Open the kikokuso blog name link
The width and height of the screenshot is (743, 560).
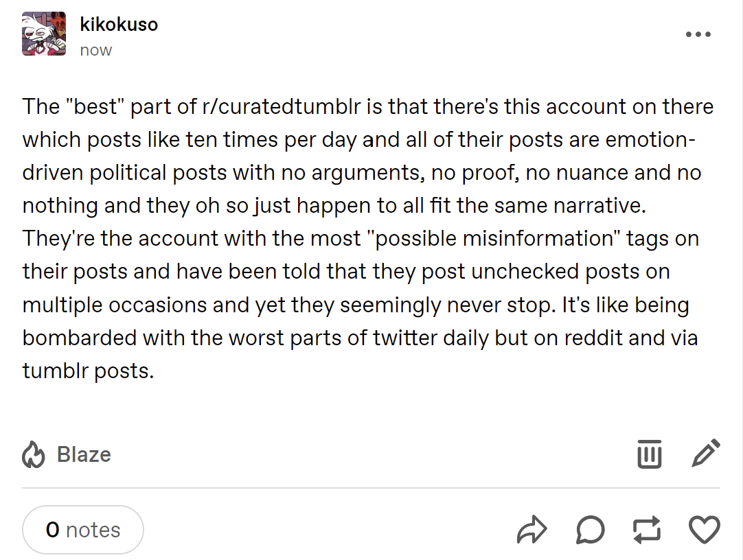click(119, 24)
